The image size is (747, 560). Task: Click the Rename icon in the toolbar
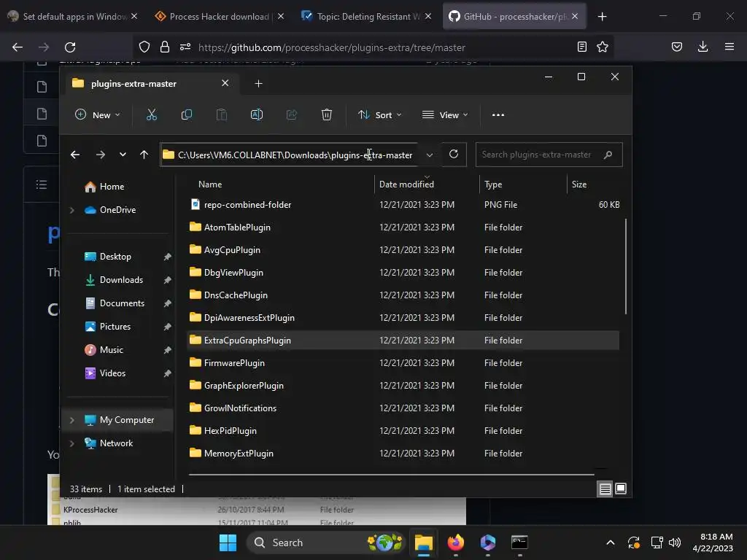[x=257, y=114]
